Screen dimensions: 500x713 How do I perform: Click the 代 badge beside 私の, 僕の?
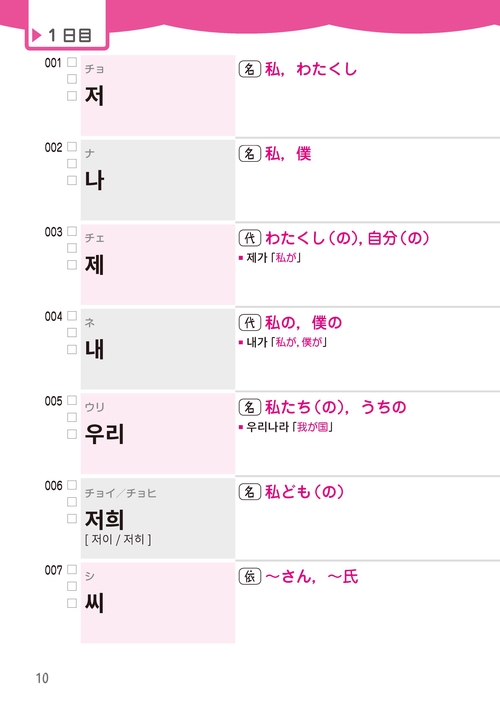tap(250, 322)
